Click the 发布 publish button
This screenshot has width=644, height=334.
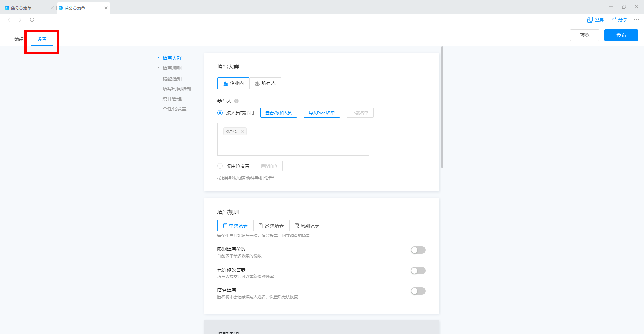tap(621, 35)
